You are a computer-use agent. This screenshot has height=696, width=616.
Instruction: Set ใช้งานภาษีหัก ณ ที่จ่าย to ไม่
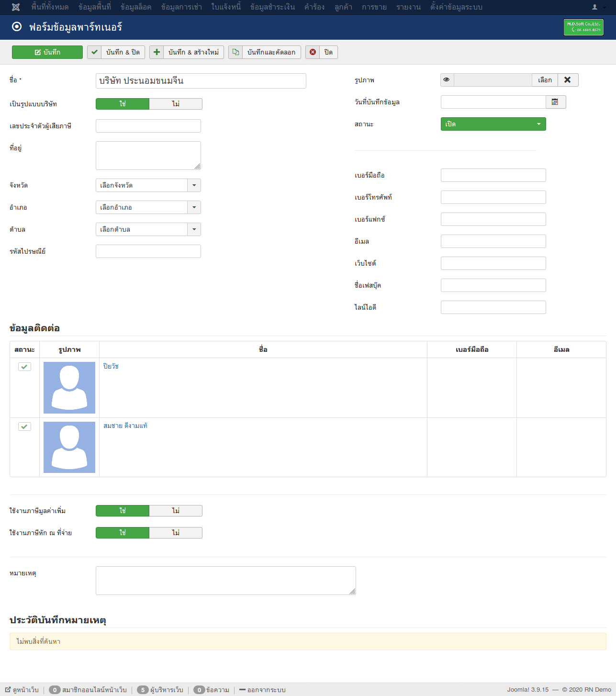pos(176,533)
